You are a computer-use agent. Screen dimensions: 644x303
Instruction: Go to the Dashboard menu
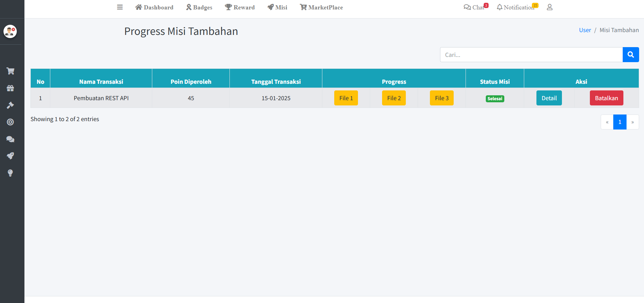(x=154, y=7)
